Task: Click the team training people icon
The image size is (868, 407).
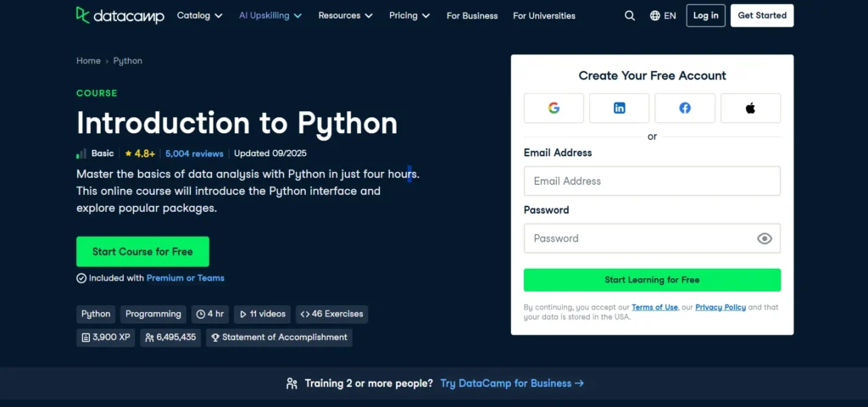Action: [292, 383]
